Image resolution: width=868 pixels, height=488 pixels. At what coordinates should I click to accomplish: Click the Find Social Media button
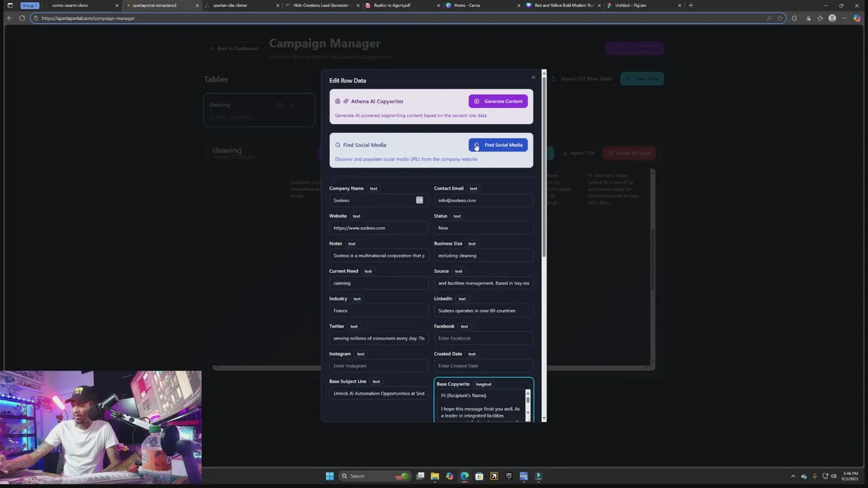(x=498, y=145)
